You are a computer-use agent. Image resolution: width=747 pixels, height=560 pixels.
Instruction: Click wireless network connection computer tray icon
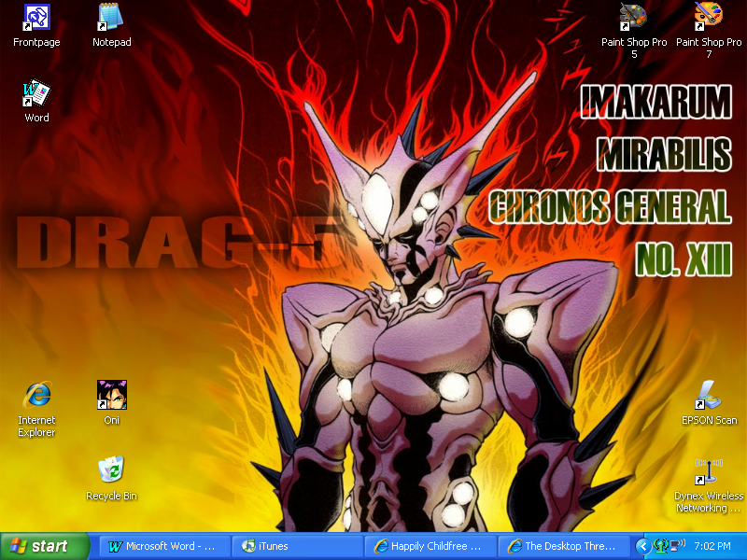[678, 546]
